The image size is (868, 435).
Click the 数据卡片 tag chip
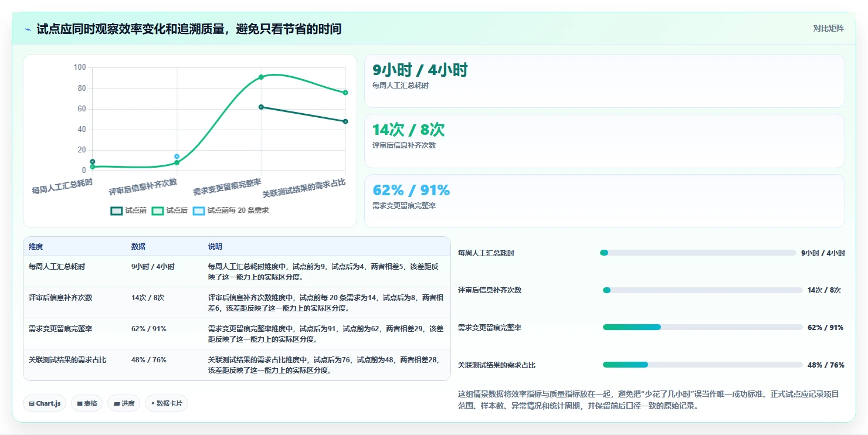[167, 403]
